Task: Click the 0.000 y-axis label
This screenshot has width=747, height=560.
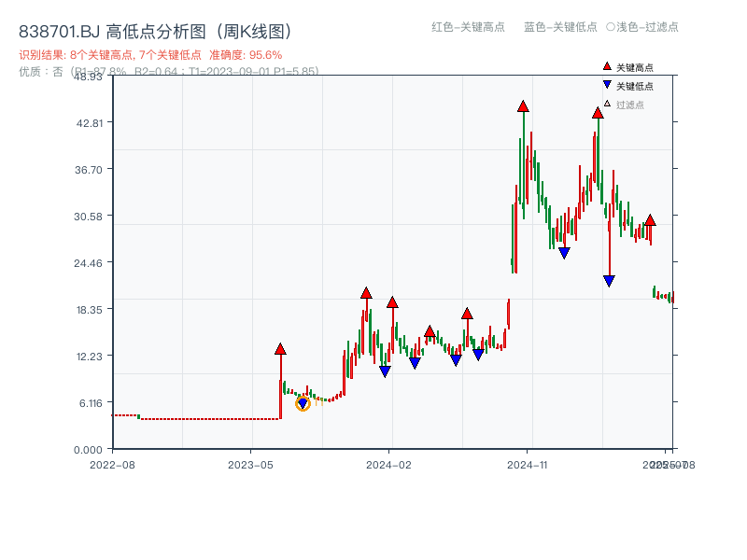Action: [88, 450]
